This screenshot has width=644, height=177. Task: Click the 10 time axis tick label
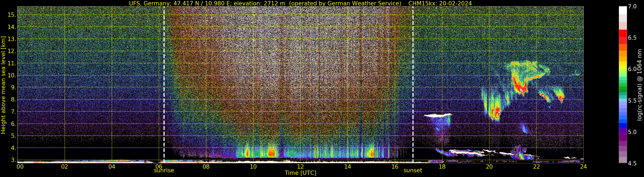[253, 167]
